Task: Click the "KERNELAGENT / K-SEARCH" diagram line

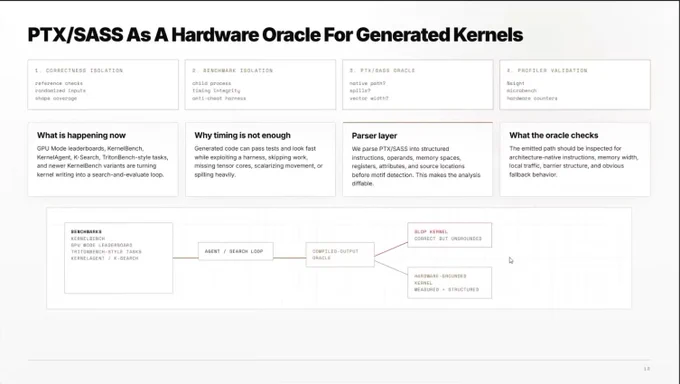Action: pos(105,258)
